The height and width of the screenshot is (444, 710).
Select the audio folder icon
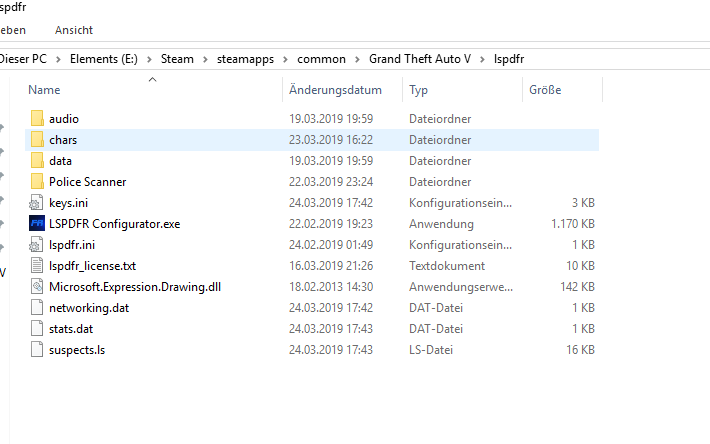[x=37, y=119]
